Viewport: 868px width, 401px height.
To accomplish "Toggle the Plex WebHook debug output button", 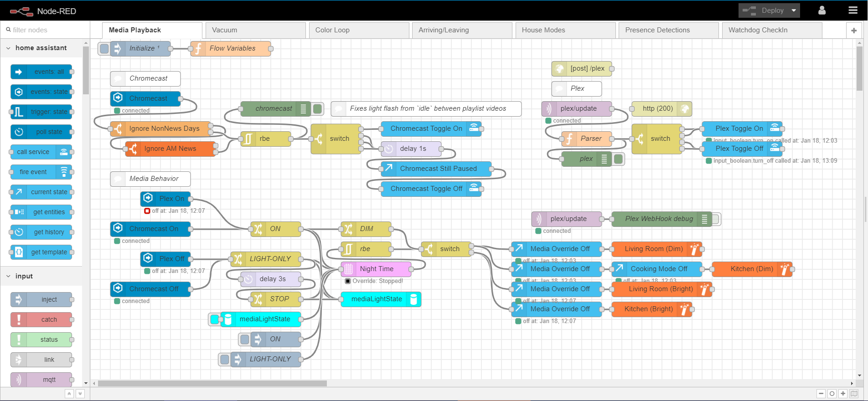I will pyautogui.click(x=716, y=219).
